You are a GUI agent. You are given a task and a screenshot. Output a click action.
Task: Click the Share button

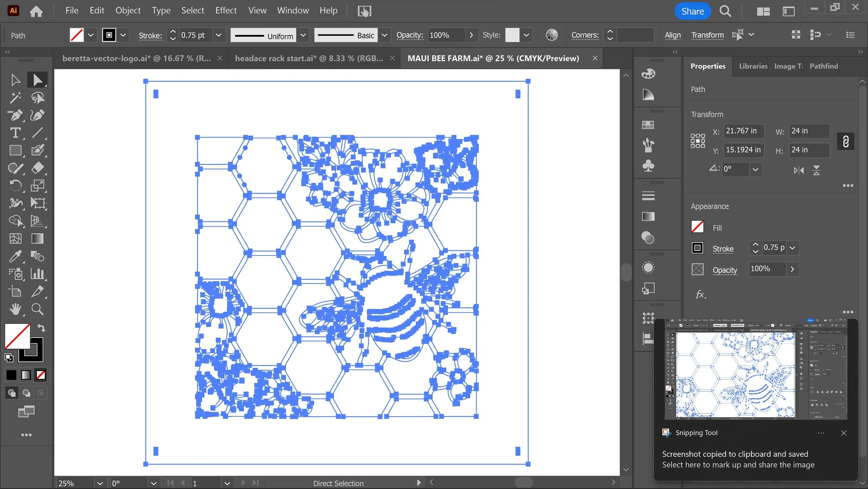coord(692,11)
